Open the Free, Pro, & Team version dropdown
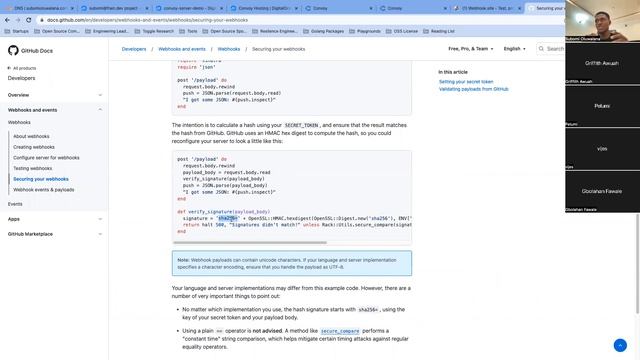Viewport: 640px width, 360px height. click(x=471, y=49)
